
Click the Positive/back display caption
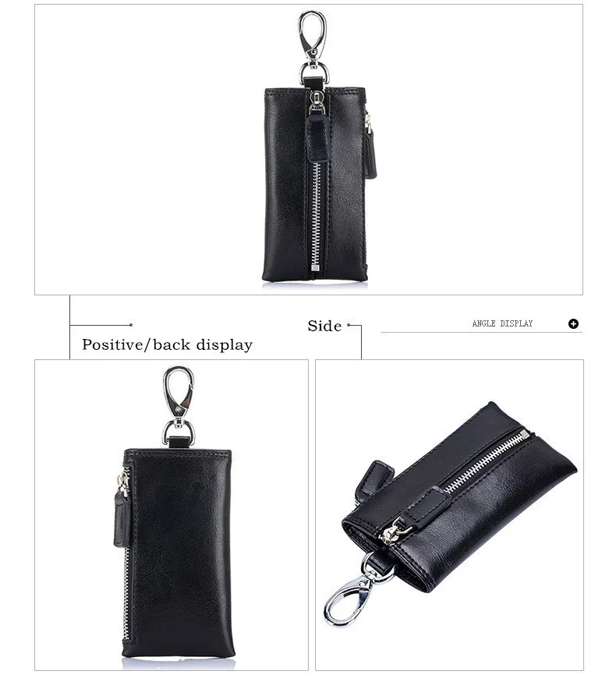click(x=167, y=345)
